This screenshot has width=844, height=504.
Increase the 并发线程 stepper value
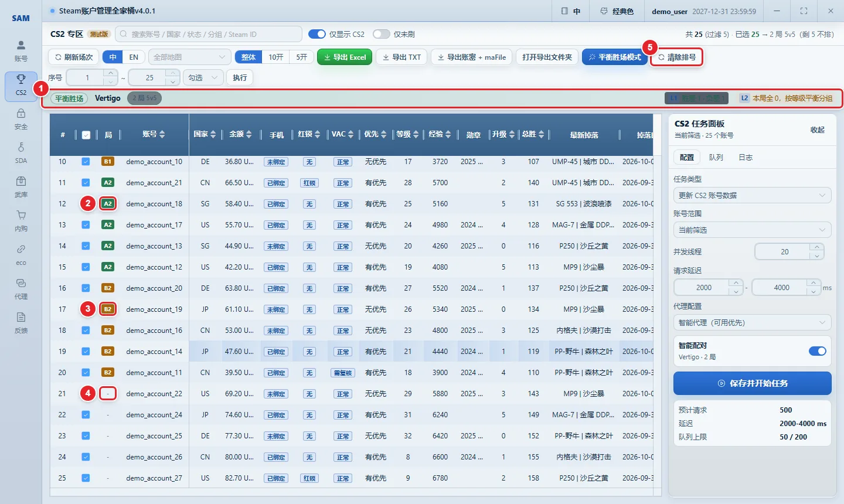point(817,247)
